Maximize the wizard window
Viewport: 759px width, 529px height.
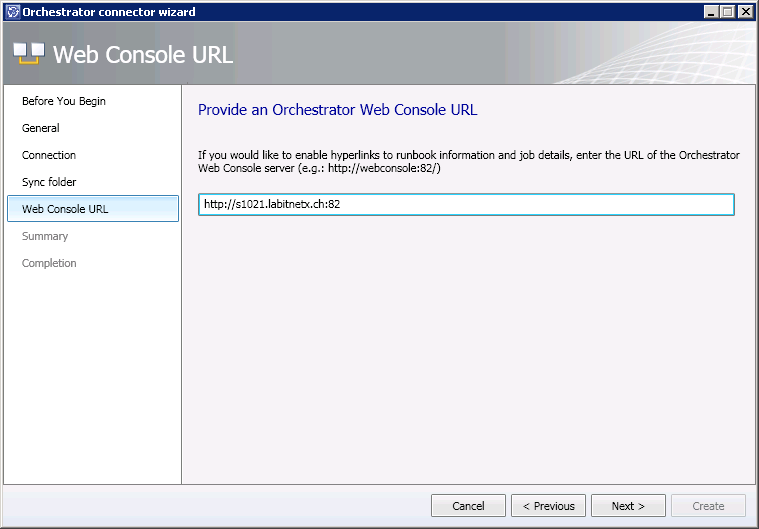728,12
